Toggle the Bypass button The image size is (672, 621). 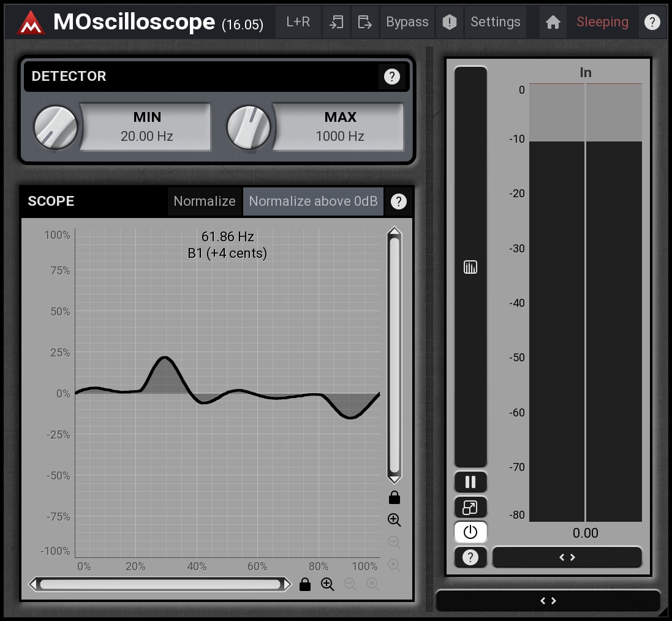click(407, 22)
